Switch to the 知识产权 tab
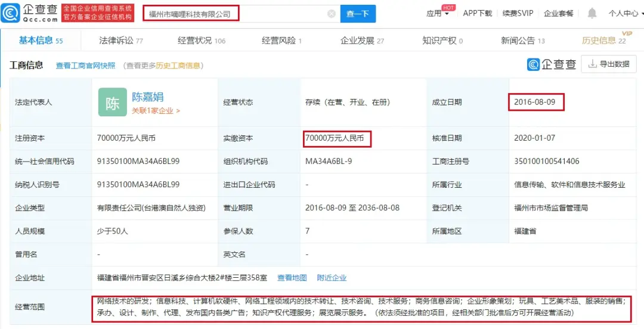The width and height of the screenshot is (644, 329). tap(442, 41)
